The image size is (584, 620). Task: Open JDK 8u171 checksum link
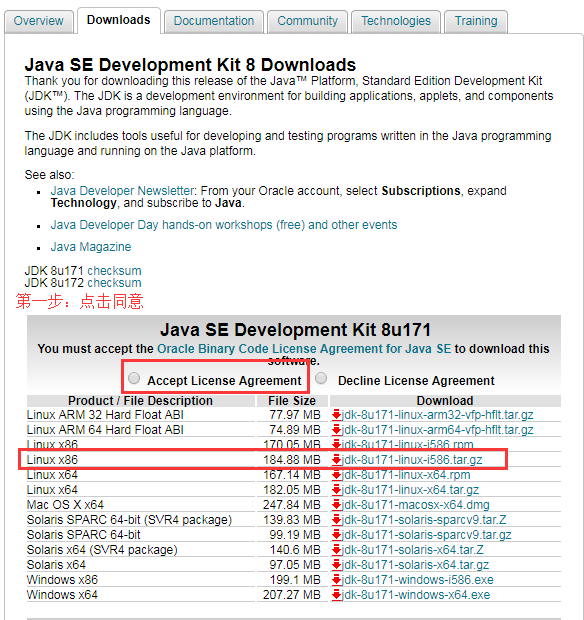point(114,271)
